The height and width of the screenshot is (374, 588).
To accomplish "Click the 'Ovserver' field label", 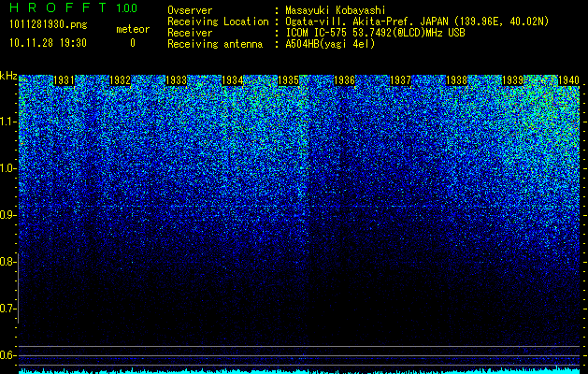I will [190, 10].
